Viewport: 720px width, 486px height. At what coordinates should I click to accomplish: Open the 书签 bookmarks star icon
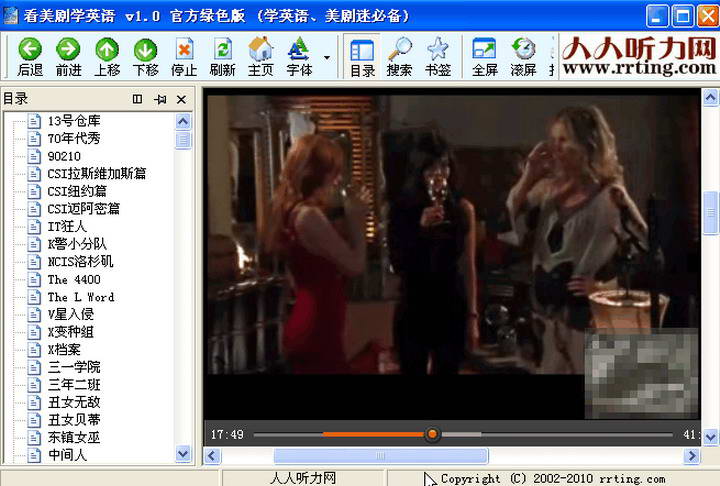(x=438, y=49)
